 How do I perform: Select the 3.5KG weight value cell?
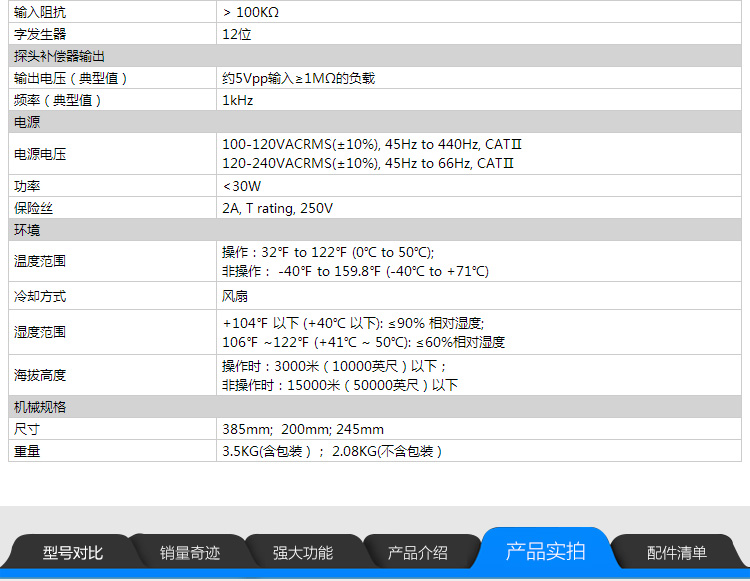click(x=331, y=451)
